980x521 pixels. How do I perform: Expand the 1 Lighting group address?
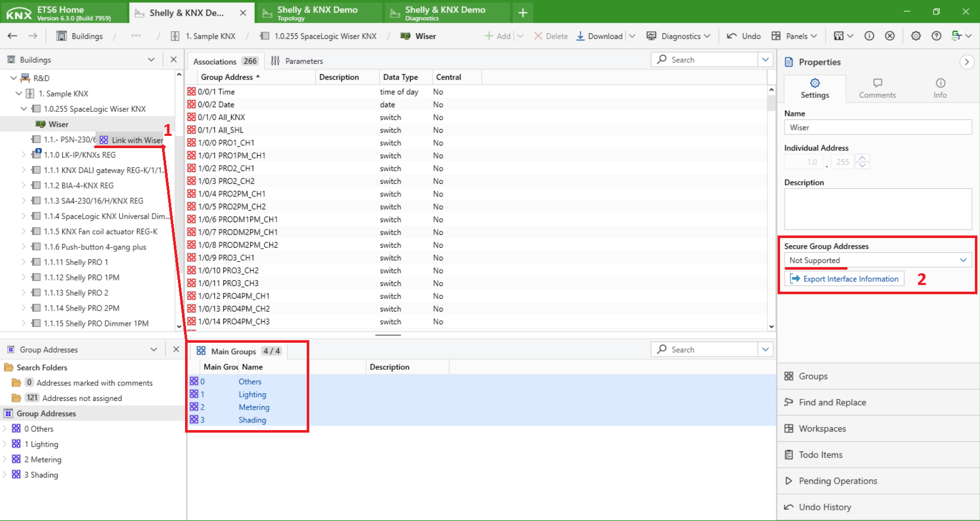pyautogui.click(x=5, y=444)
